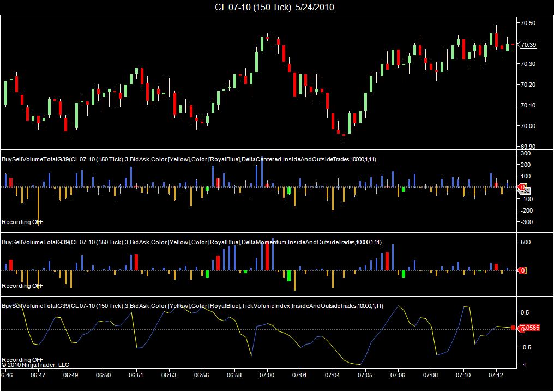Click the 500 axis label in DeltaMomentum panel
The image size is (554, 392).
[526, 242]
